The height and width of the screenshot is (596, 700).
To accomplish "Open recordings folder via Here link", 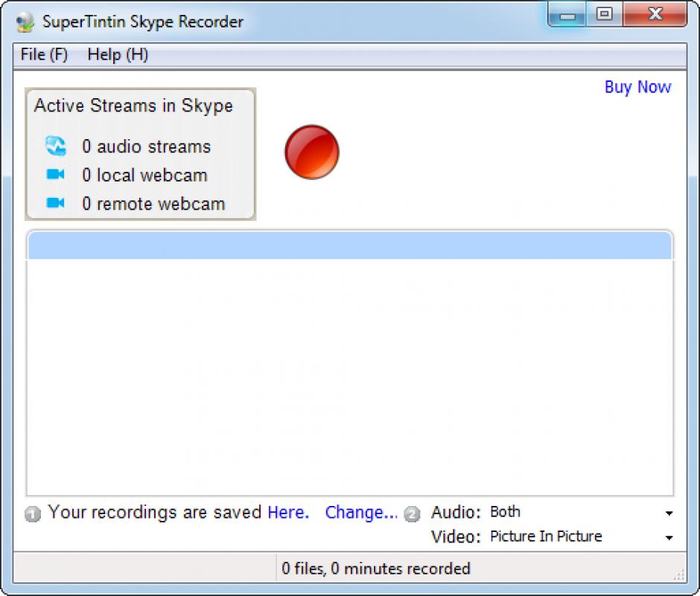I will [288, 512].
